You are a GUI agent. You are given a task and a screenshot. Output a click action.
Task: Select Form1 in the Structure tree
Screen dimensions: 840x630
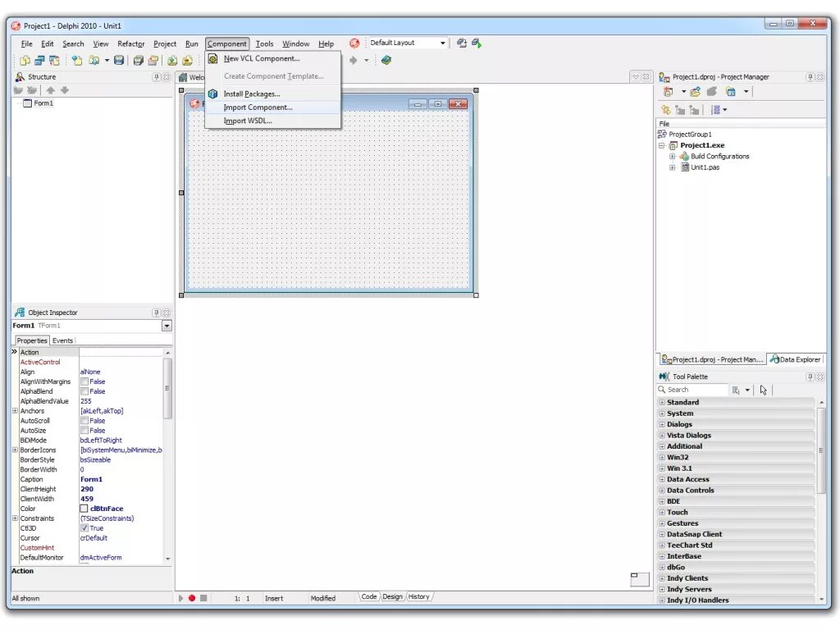tap(43, 103)
